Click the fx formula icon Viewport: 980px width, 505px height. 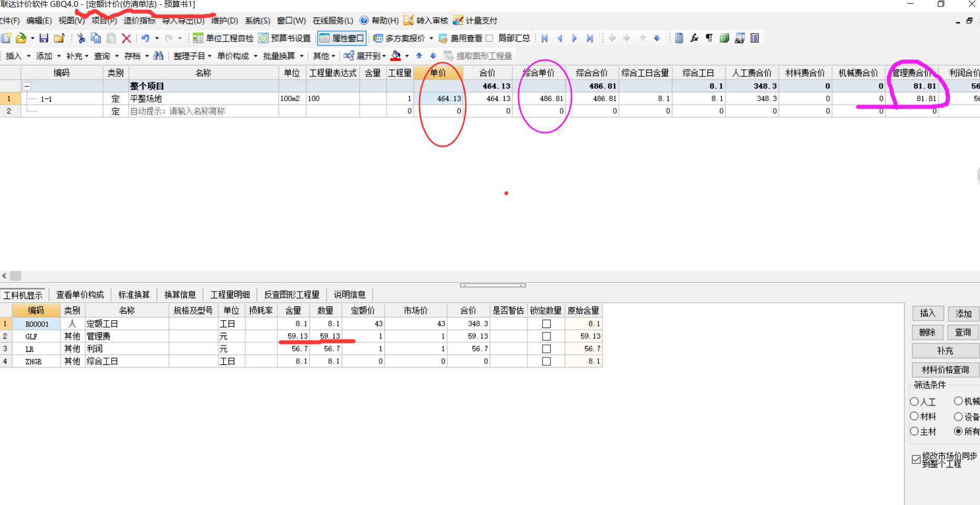click(694, 38)
